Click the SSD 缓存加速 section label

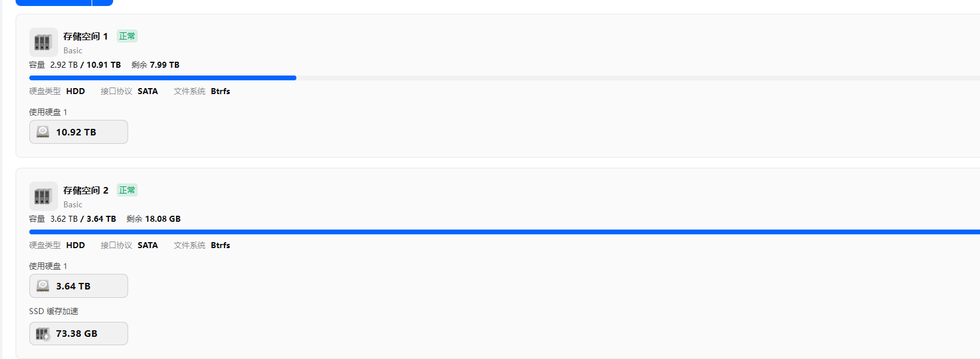[54, 311]
